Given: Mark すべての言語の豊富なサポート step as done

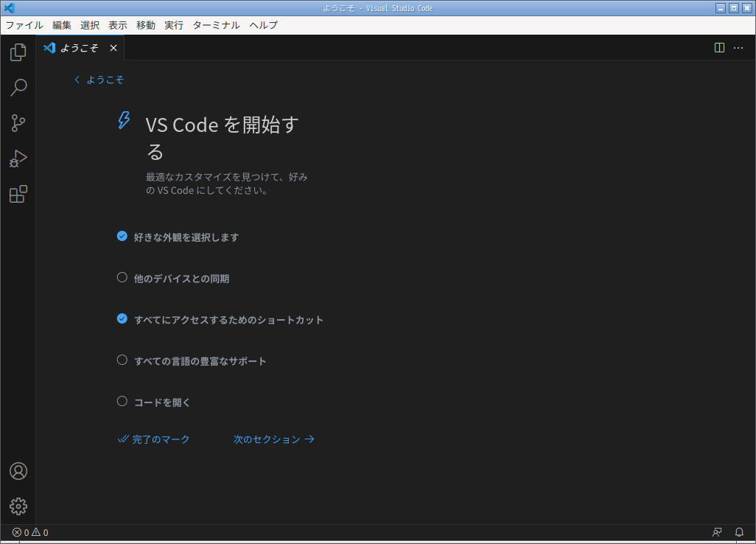Looking at the screenshot, I should 122,360.
